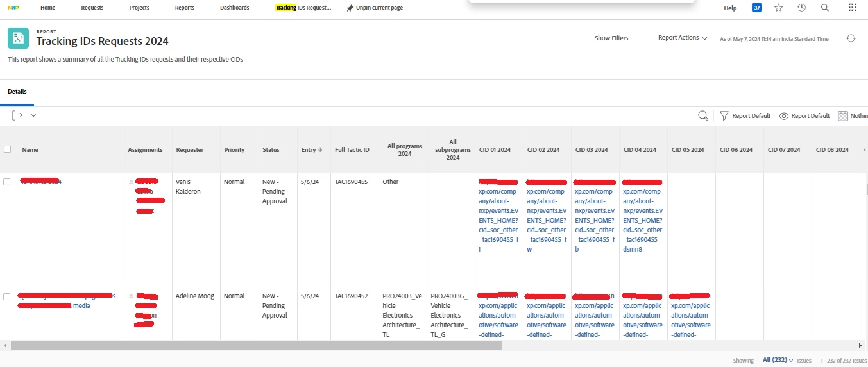The image size is (868, 367).
Task: Click the Status column header
Action: [271, 150]
